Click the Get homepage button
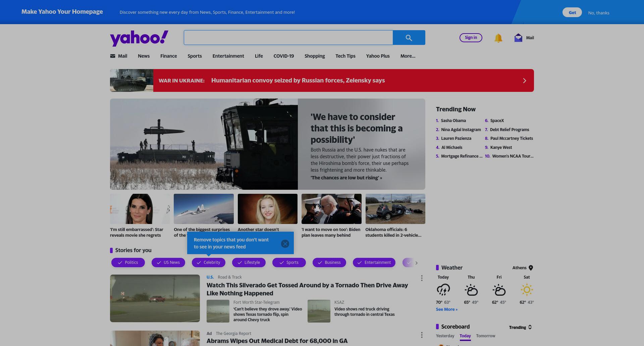644x346 pixels. click(x=572, y=12)
